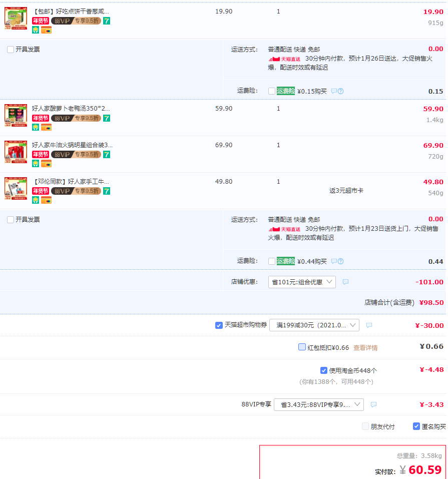Image resolution: width=448 pixels, height=479 pixels.
Task: Click the 店铺合计 amount ¥98.50
Action: (x=431, y=302)
